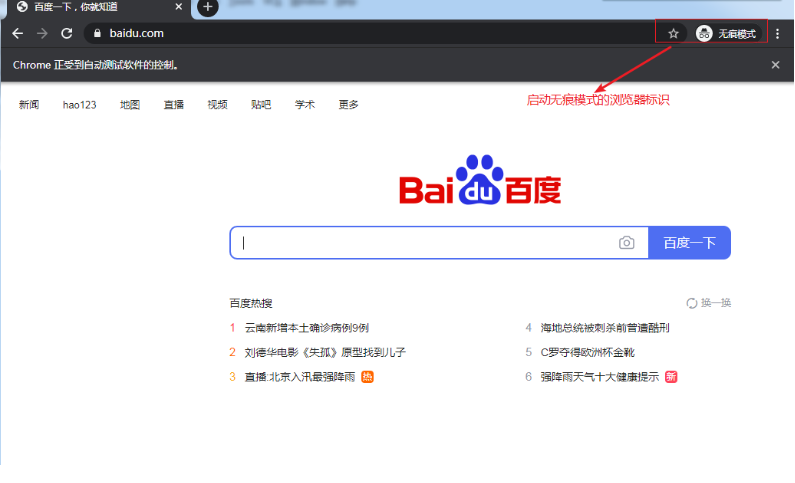Viewport: 795px width, 483px height.
Task: Open the 新闻 link
Action: click(29, 104)
